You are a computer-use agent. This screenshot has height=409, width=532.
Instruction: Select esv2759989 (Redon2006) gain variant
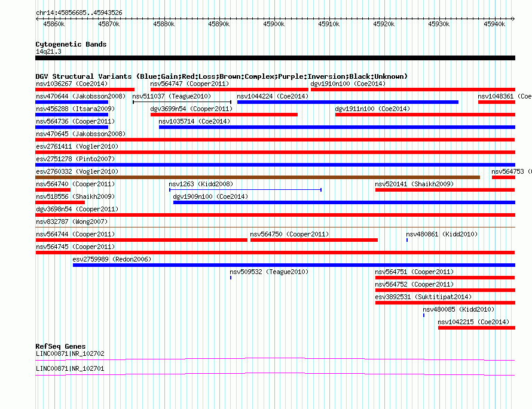point(294,265)
